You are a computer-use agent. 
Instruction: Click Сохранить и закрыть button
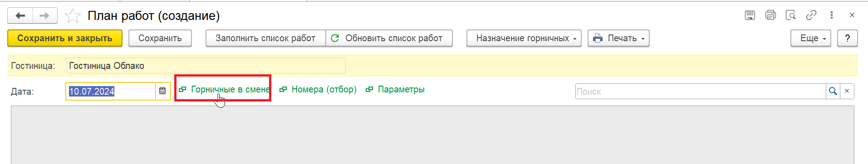click(65, 39)
